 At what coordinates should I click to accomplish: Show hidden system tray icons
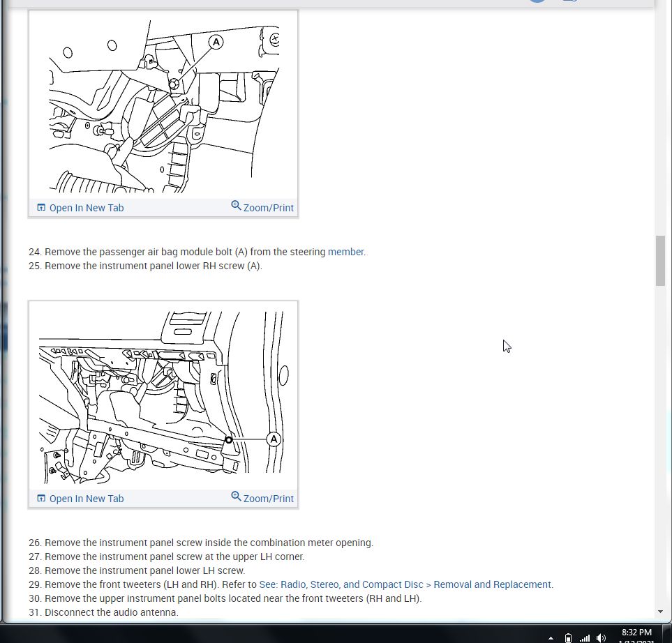551,638
